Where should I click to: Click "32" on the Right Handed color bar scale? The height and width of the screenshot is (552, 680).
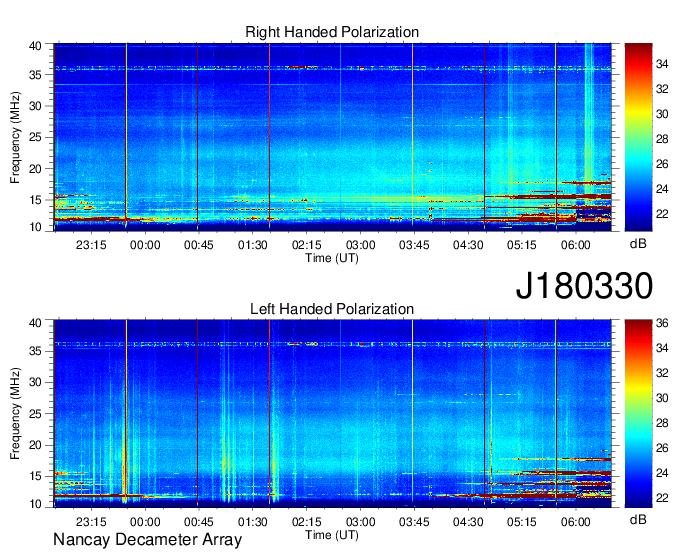click(x=662, y=89)
